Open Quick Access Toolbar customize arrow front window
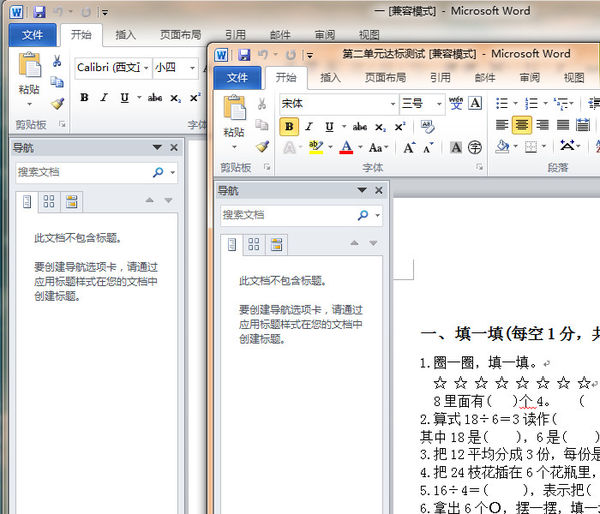Viewport: 600px width, 514px height. pyautogui.click(x=310, y=55)
